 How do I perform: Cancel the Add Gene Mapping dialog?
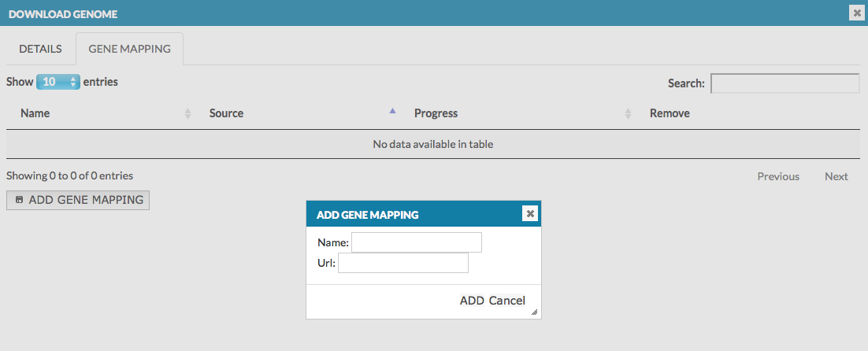coord(506,301)
